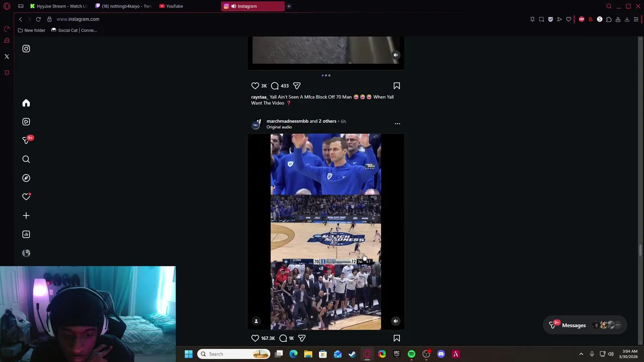Viewport: 644px width, 362px height.
Task: Open the Opera menu logo
Action: pyautogui.click(x=7, y=6)
